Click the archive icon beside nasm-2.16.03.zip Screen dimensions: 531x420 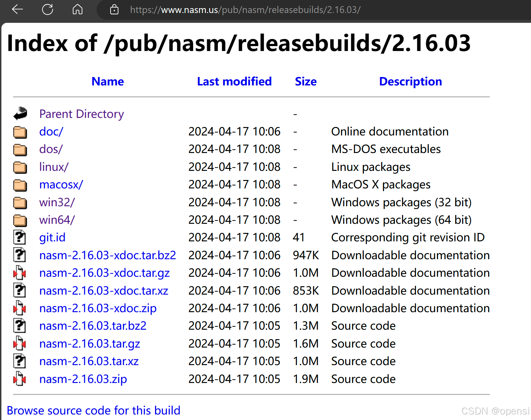pos(20,379)
